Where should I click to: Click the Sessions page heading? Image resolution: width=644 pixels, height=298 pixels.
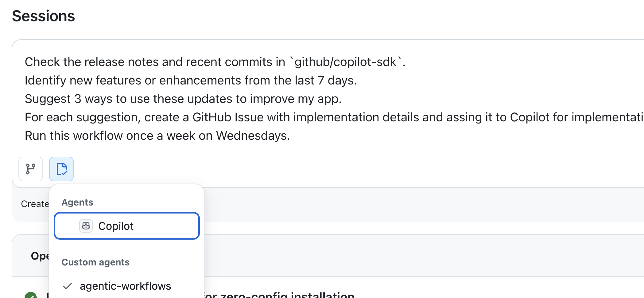coord(44,16)
